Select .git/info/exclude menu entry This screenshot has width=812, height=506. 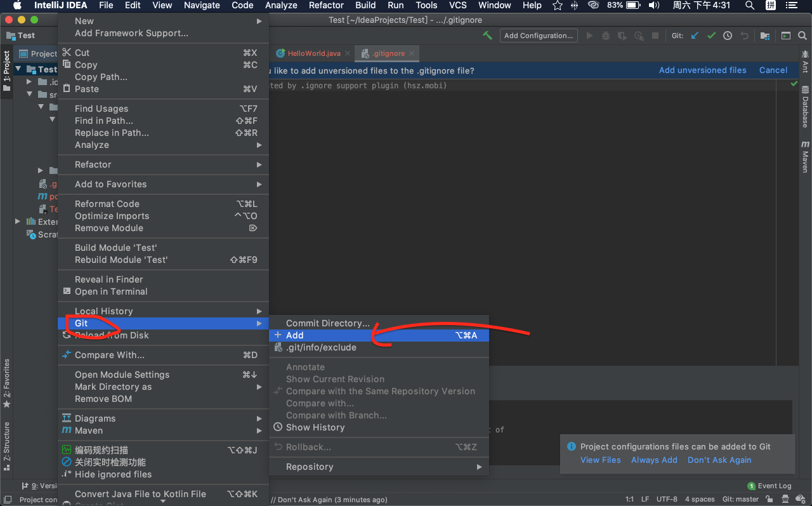tap(379, 347)
